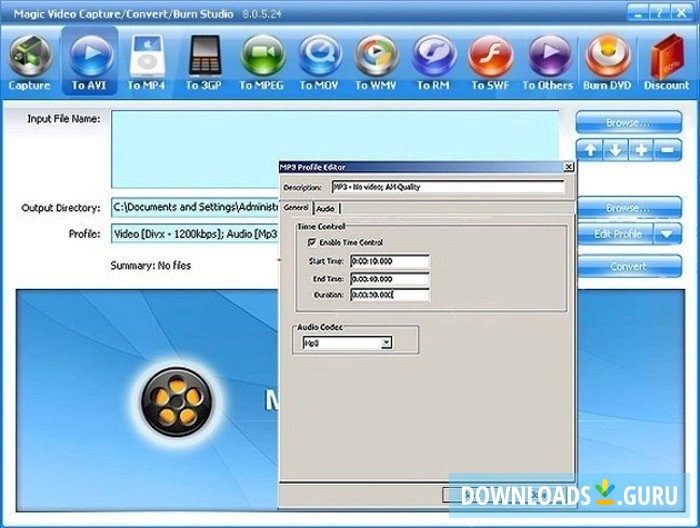Click the Output Directory path field
The height and width of the screenshot is (528, 700).
click(x=196, y=208)
